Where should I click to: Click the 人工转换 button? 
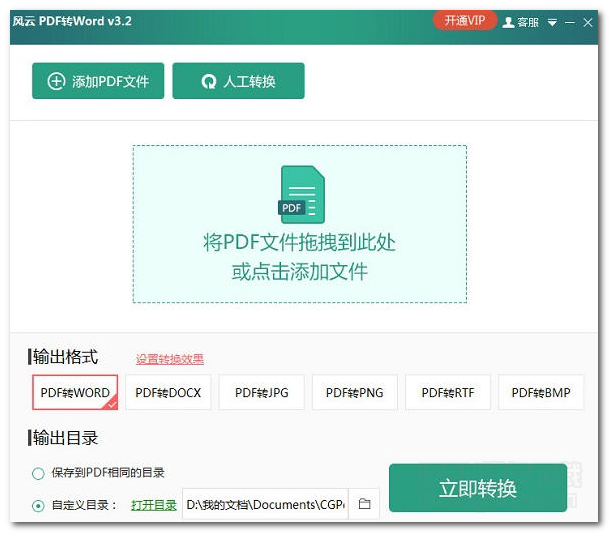pos(238,81)
